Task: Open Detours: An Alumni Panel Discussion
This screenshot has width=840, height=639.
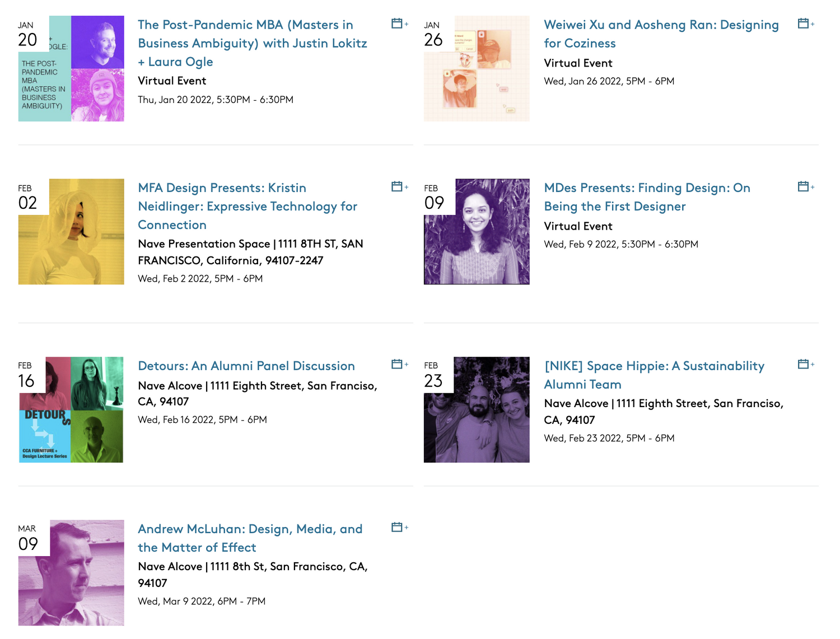Action: [x=246, y=366]
